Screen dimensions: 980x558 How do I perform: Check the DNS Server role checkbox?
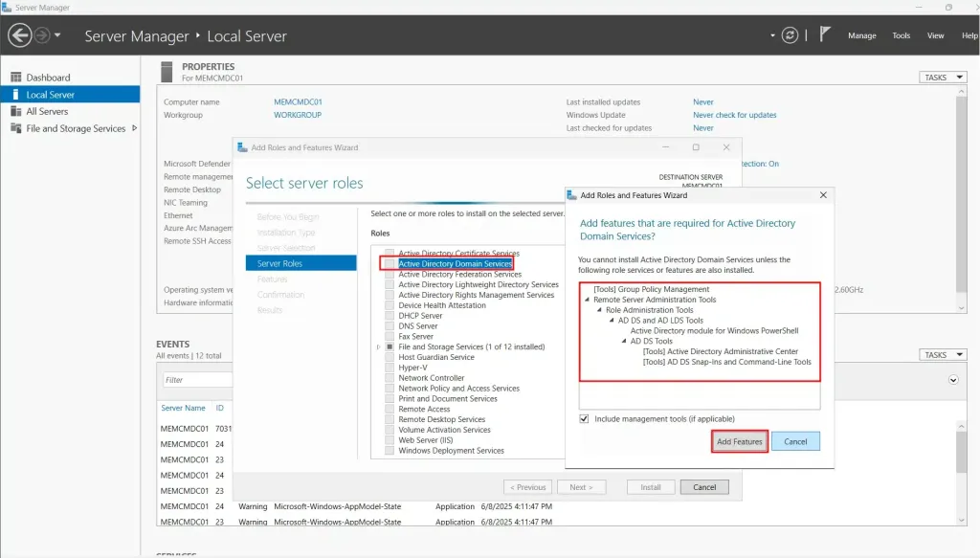pos(390,326)
